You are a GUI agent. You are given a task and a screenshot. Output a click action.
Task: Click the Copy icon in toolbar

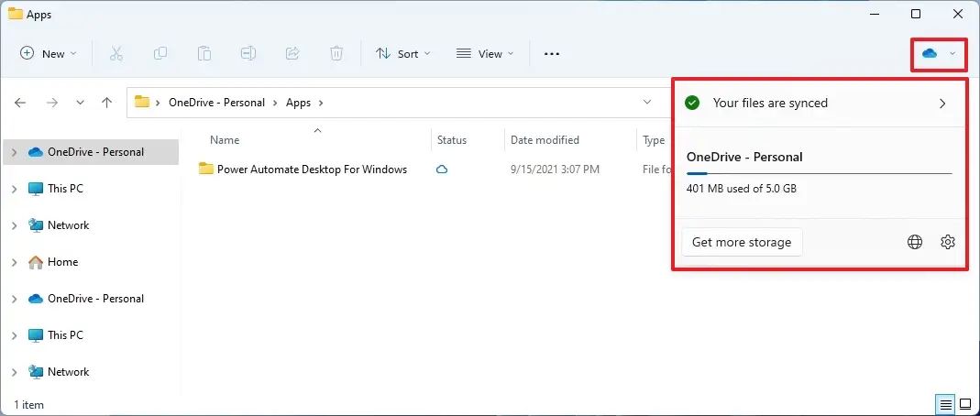(160, 54)
